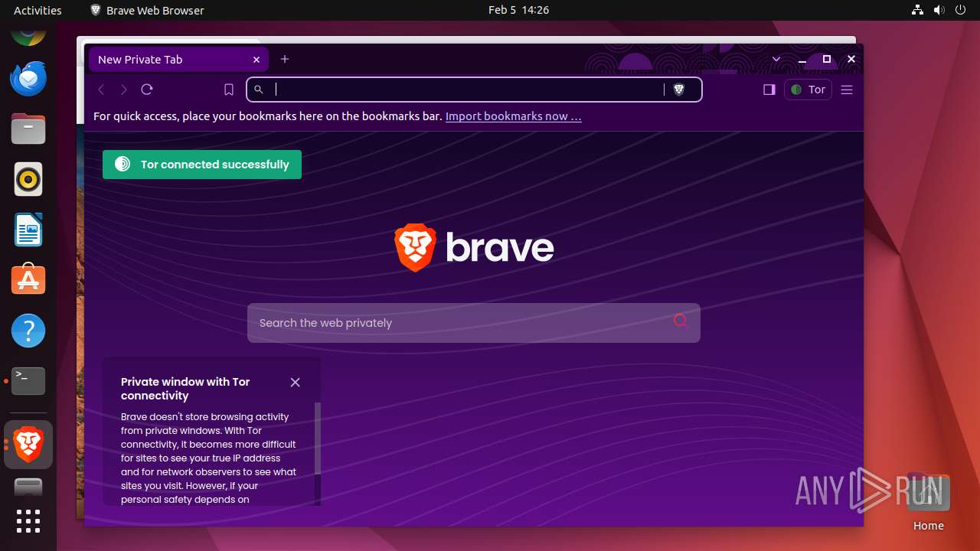Click the Search the web privately field
980x551 pixels.
473,323
